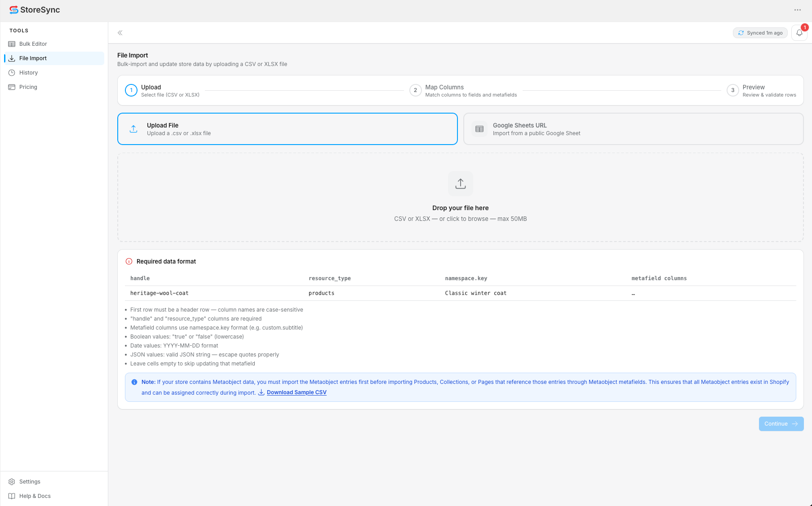Select the 'Classic winter coat' cell
The height and width of the screenshot is (506, 812).
(x=476, y=293)
